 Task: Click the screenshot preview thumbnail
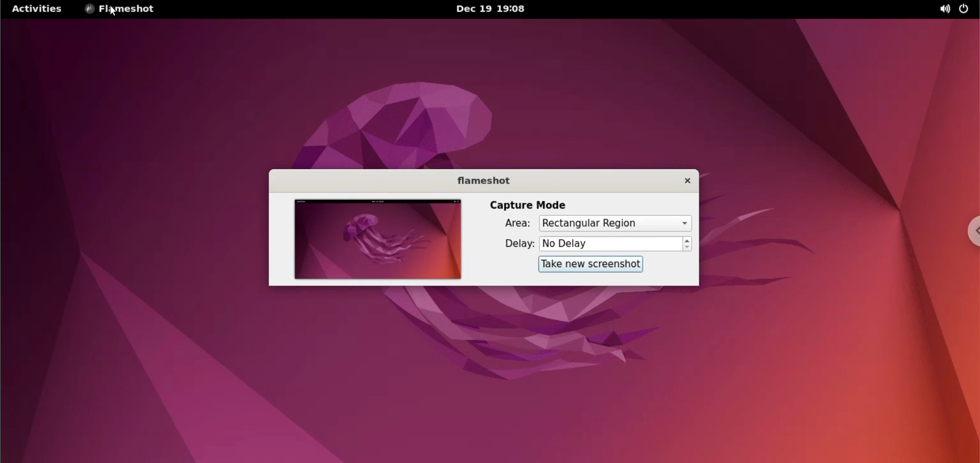(x=378, y=240)
